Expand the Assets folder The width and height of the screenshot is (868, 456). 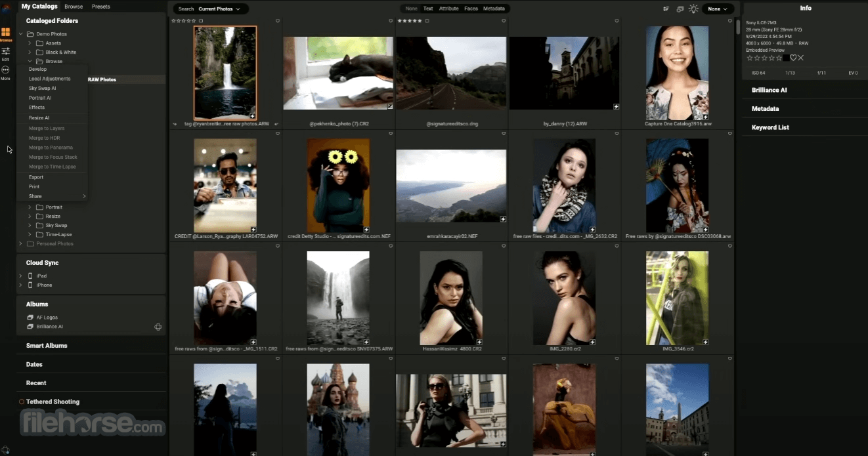[x=30, y=43]
